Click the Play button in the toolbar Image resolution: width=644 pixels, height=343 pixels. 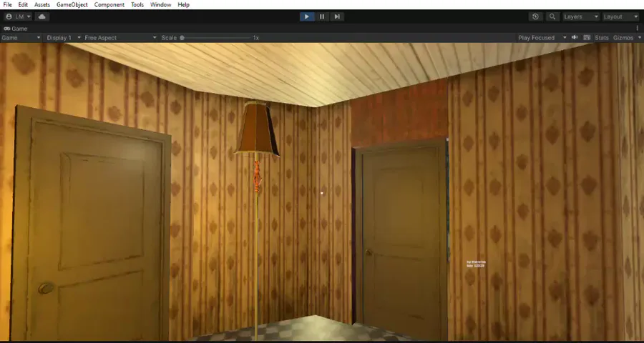(x=307, y=17)
